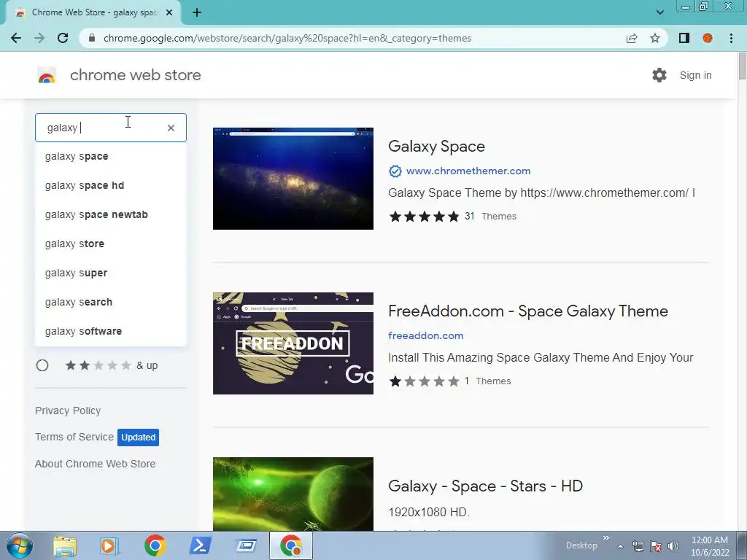747x560 pixels.
Task: Choose the 'galaxy space hd' suggestion
Action: point(111,185)
